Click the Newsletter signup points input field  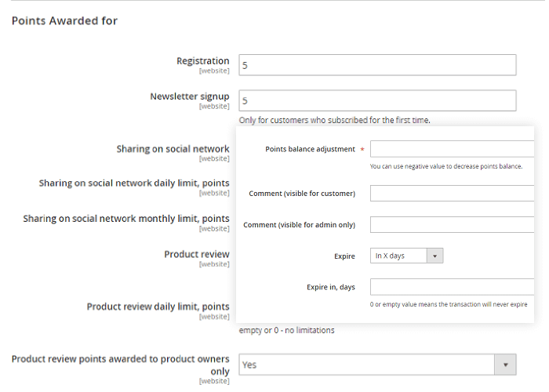tap(377, 100)
